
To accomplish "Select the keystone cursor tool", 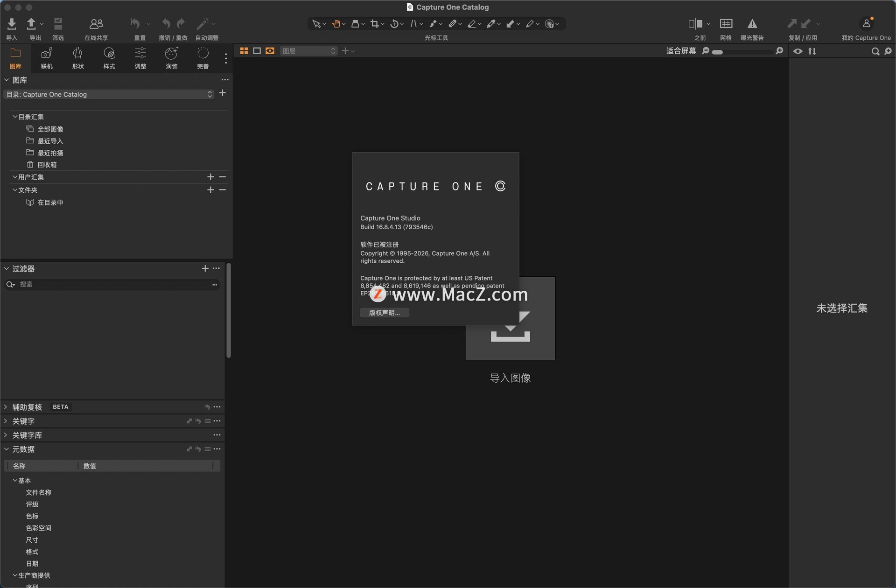I will (413, 24).
